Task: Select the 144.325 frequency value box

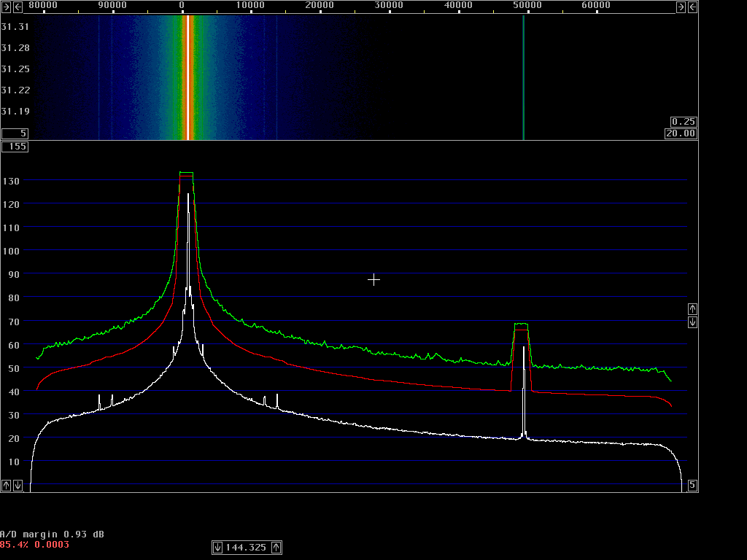Action: (247, 548)
